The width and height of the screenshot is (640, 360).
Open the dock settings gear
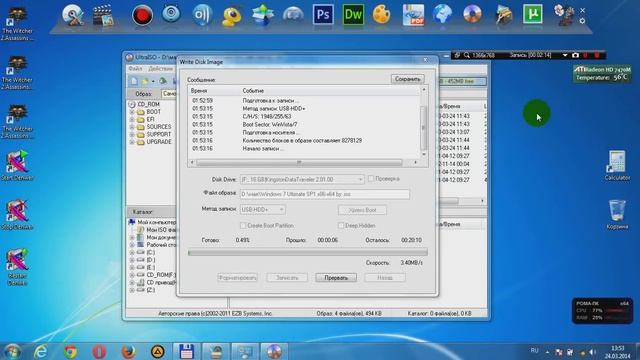point(582,20)
